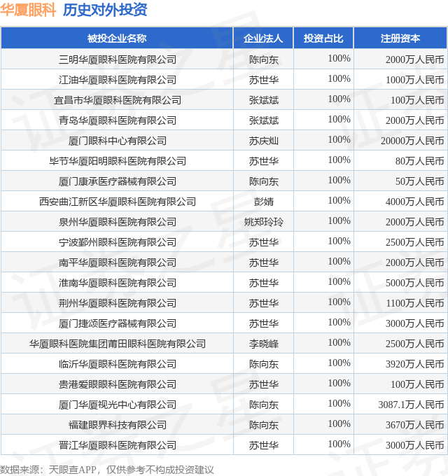Viewport: 448px width, 476px height.
Task: Select 厦门康承医疗器械有限公司
Action: [x=118, y=181]
